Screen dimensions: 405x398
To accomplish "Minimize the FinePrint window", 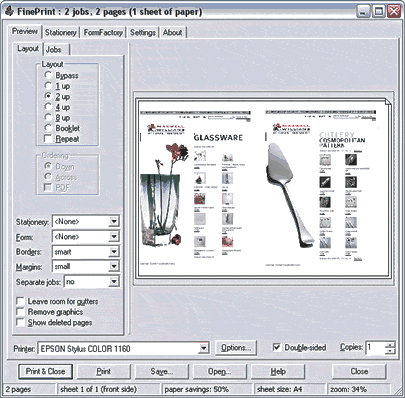I will tap(363, 11).
